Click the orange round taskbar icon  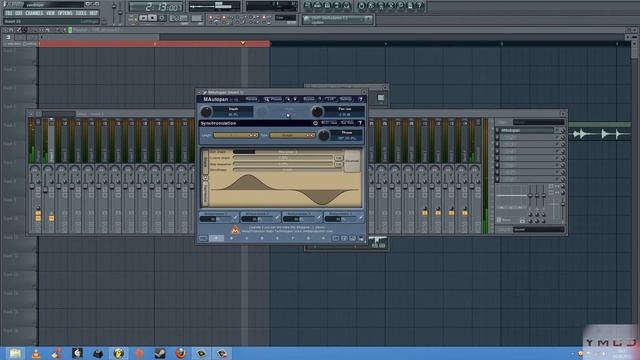[x=139, y=353]
